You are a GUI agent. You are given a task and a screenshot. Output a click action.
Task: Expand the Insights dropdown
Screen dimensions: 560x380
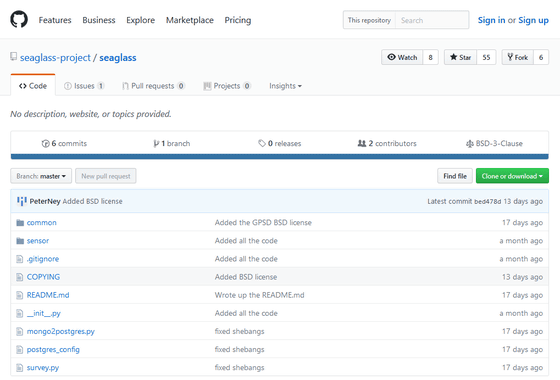pyautogui.click(x=285, y=86)
